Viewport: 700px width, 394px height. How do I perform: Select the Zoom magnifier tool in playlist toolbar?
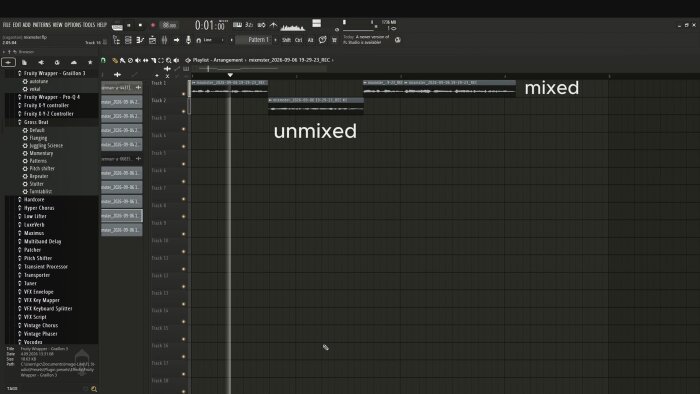(x=169, y=60)
